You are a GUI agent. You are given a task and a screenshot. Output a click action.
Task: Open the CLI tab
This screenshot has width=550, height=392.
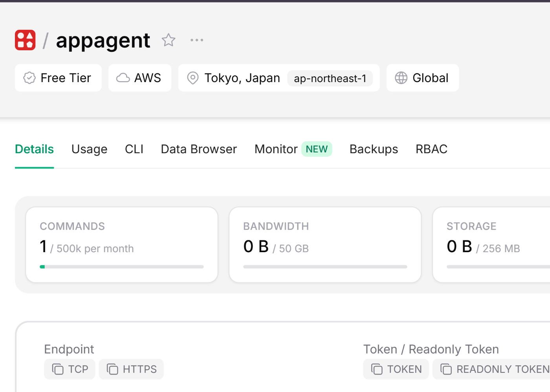coord(134,149)
